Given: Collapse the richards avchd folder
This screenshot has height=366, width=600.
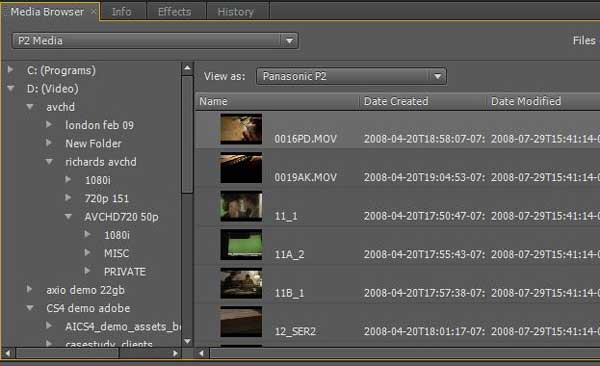Looking at the screenshot, I should coord(49,162).
